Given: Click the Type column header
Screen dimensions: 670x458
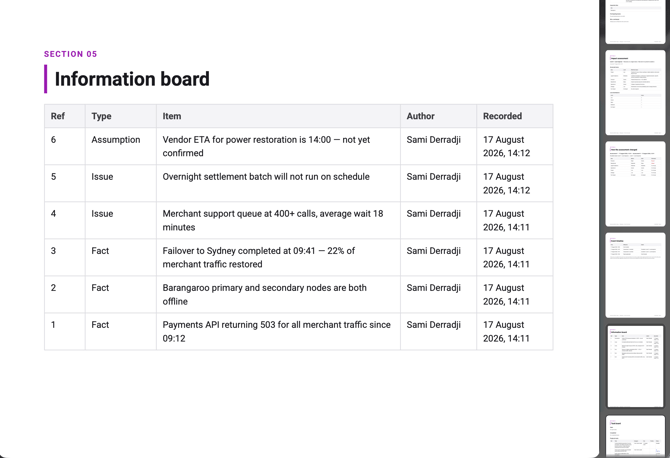Looking at the screenshot, I should tap(101, 116).
